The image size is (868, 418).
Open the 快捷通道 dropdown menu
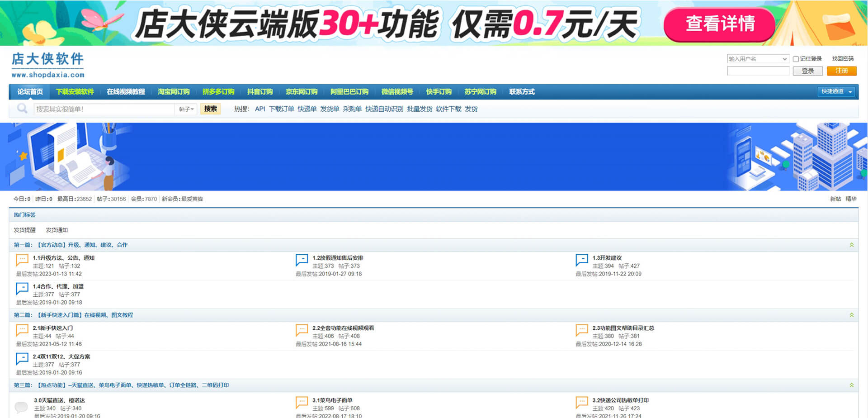tap(836, 91)
